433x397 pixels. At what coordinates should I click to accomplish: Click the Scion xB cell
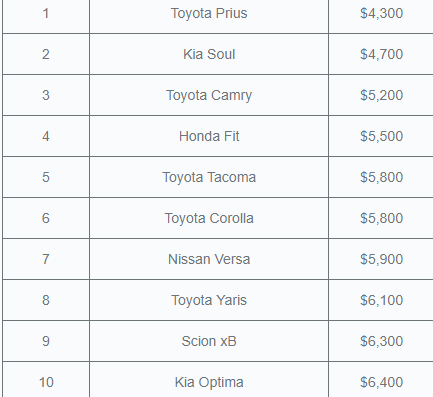coord(209,341)
